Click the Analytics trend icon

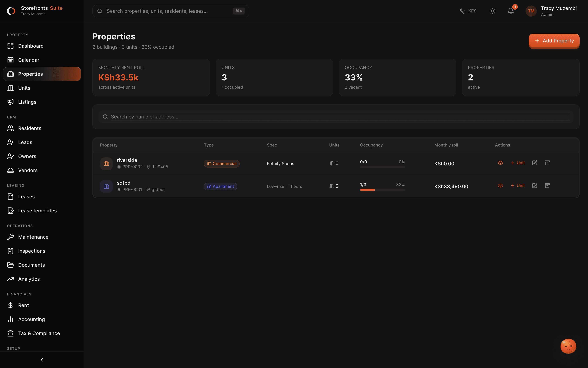tap(10, 279)
